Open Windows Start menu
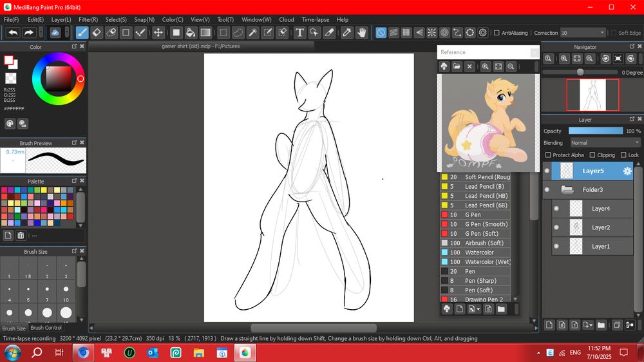This screenshot has width=644, height=362. [12, 352]
